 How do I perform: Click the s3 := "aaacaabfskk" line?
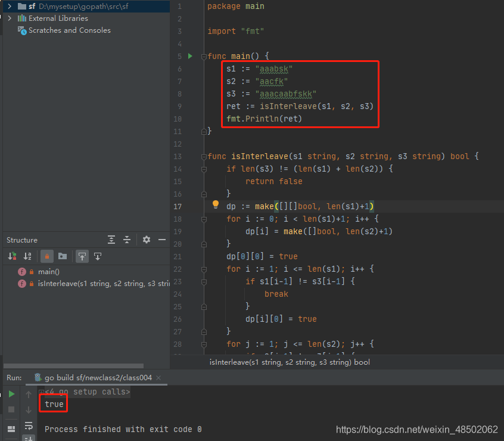click(x=271, y=94)
